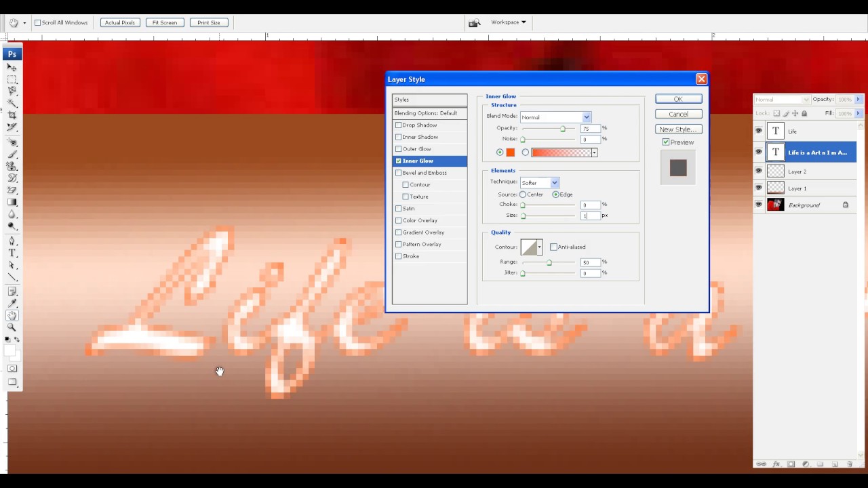868x488 pixels.
Task: Select the Edge source radio button
Action: (556, 195)
